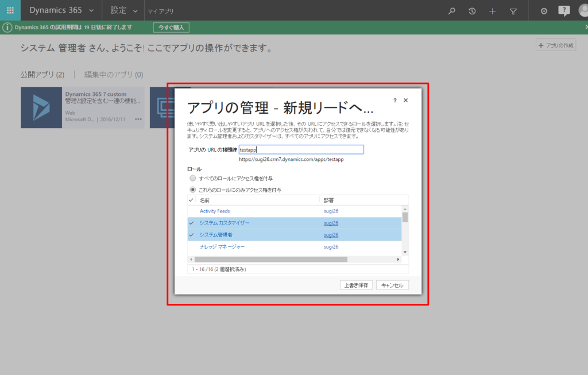Expand the 設定 menu chevron
This screenshot has height=375, width=588.
136,11
